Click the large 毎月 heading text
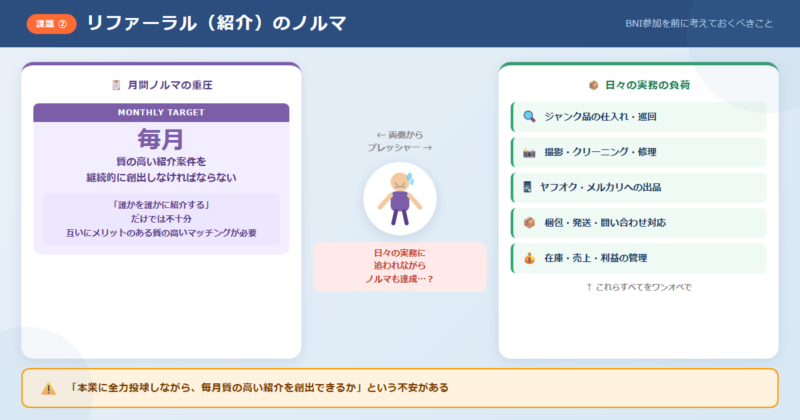This screenshot has width=800, height=420. (161, 139)
